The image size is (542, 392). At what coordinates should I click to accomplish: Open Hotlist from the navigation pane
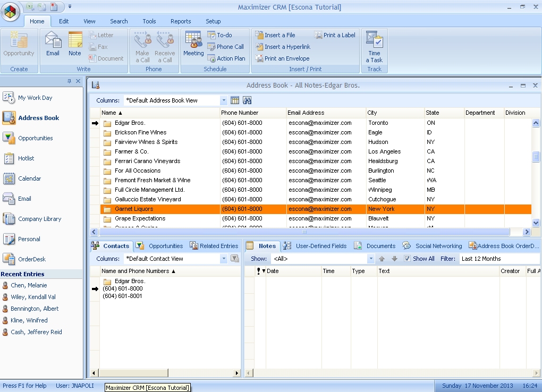pos(26,158)
